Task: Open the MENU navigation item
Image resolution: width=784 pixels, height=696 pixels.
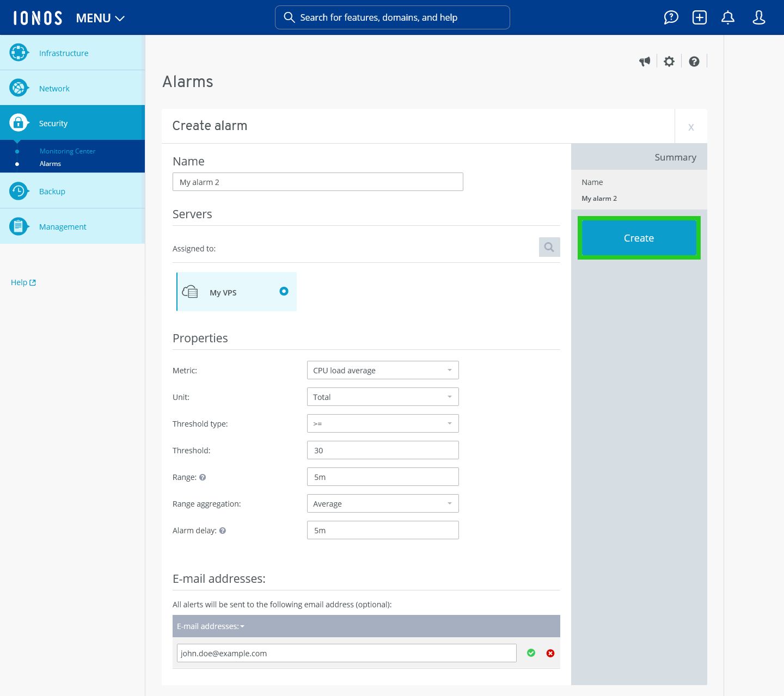Action: click(x=100, y=17)
